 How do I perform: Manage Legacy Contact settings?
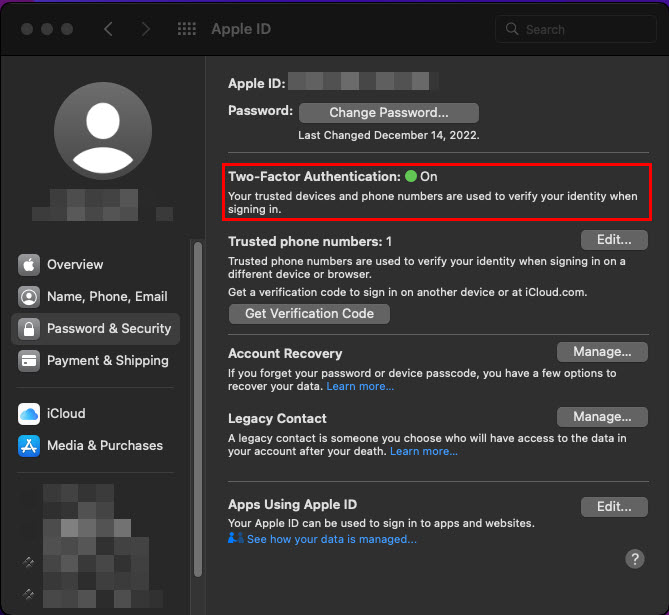tap(602, 417)
